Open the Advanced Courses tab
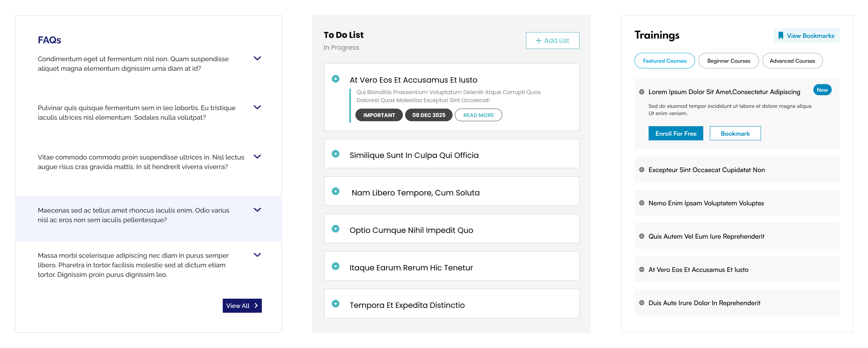 pyautogui.click(x=792, y=60)
